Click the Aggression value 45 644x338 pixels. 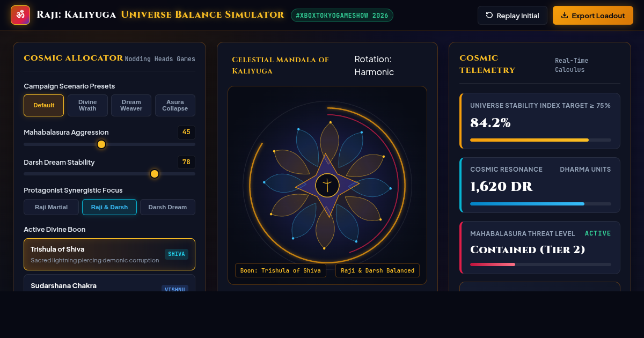click(186, 132)
